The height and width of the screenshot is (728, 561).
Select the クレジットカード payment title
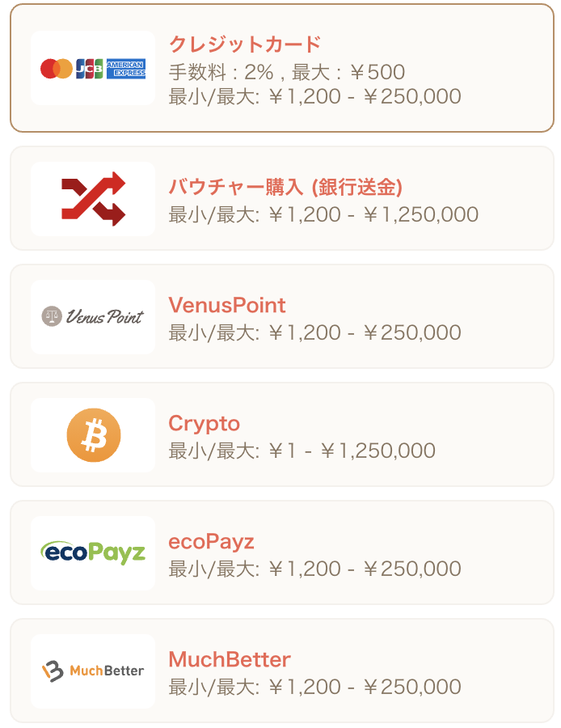tap(245, 44)
